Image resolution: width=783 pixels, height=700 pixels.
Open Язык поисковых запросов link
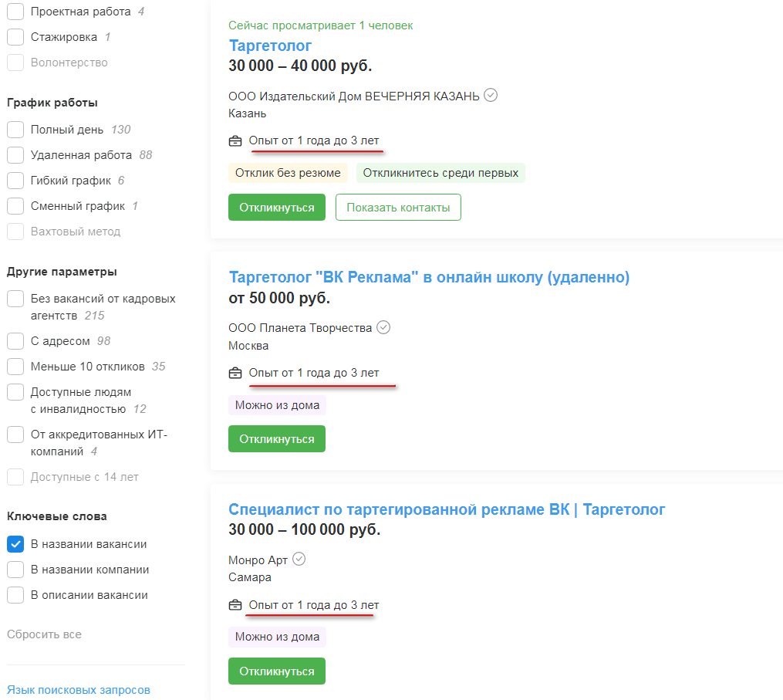point(79,690)
